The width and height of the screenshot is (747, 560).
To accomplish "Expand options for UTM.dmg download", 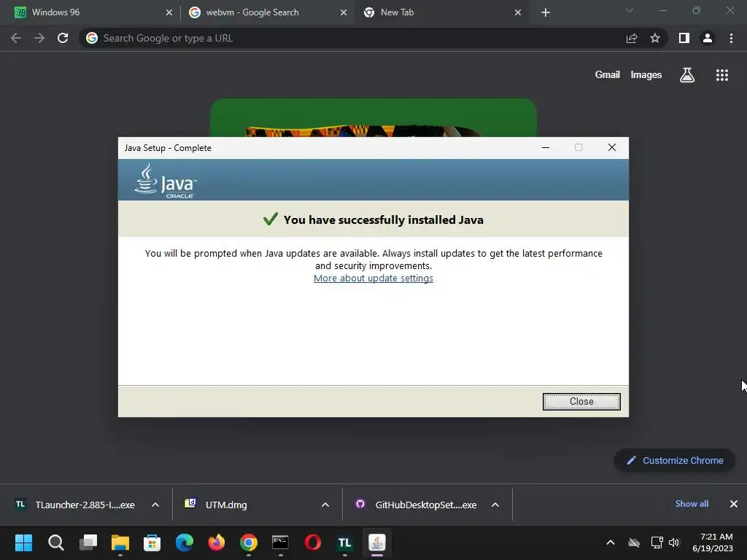I will click(x=325, y=505).
